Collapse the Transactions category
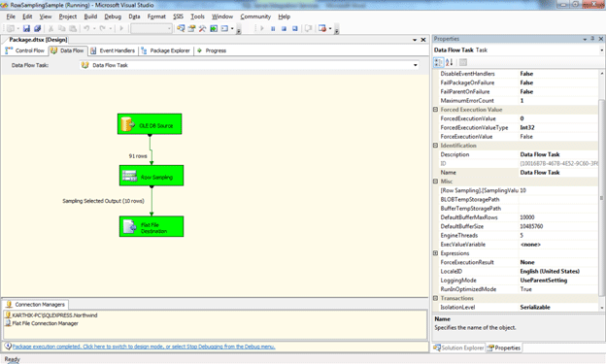This screenshot has height=364, width=606. [x=435, y=298]
